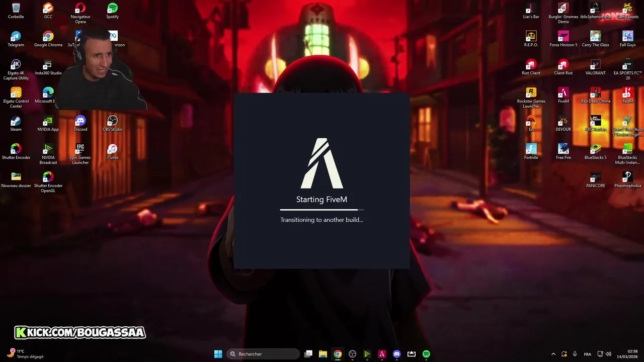Open the EA app desktop shortcut
Viewport: 644px width, 362px height.
[531, 124]
